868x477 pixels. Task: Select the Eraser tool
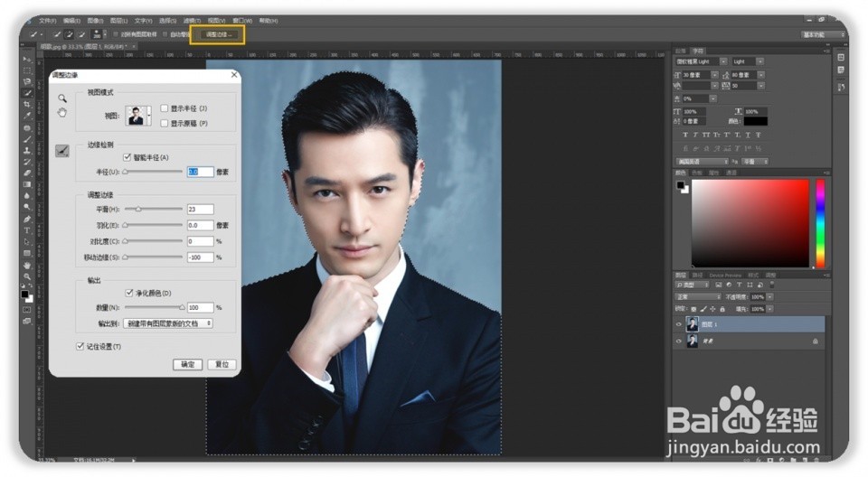(26, 173)
